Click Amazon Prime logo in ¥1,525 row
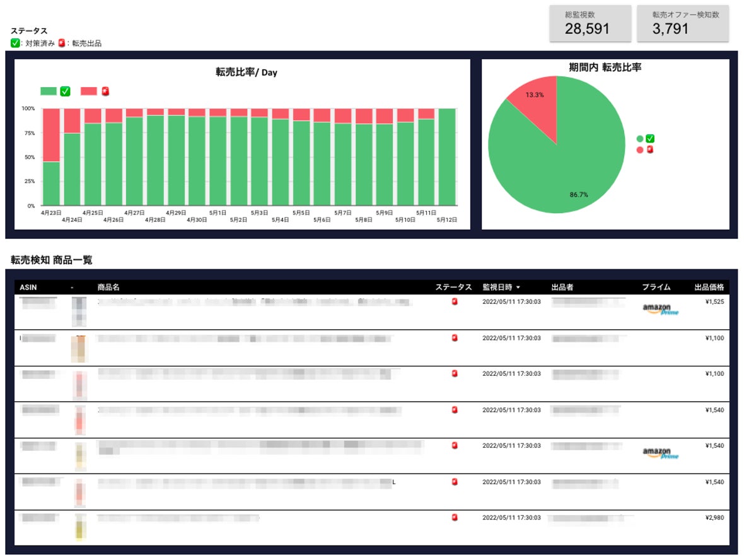Screen dimensions: 744x560 (661, 310)
